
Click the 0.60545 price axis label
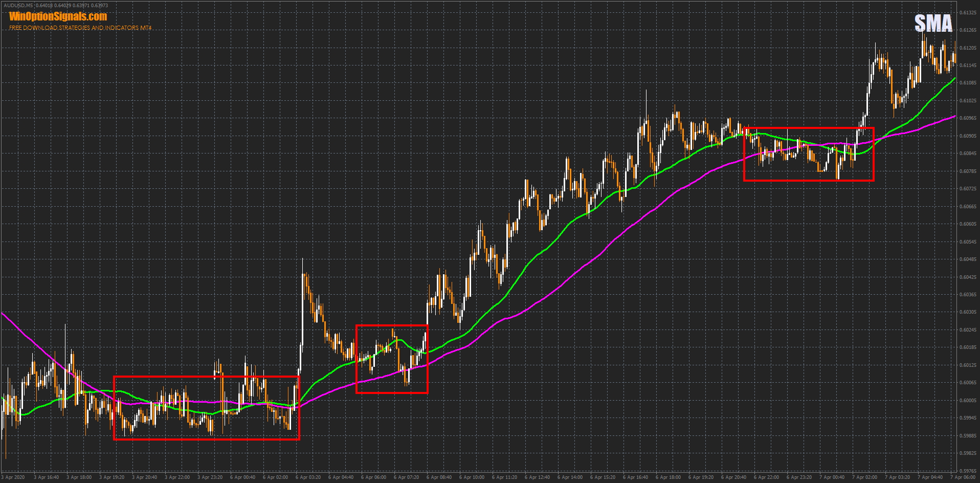click(x=968, y=241)
